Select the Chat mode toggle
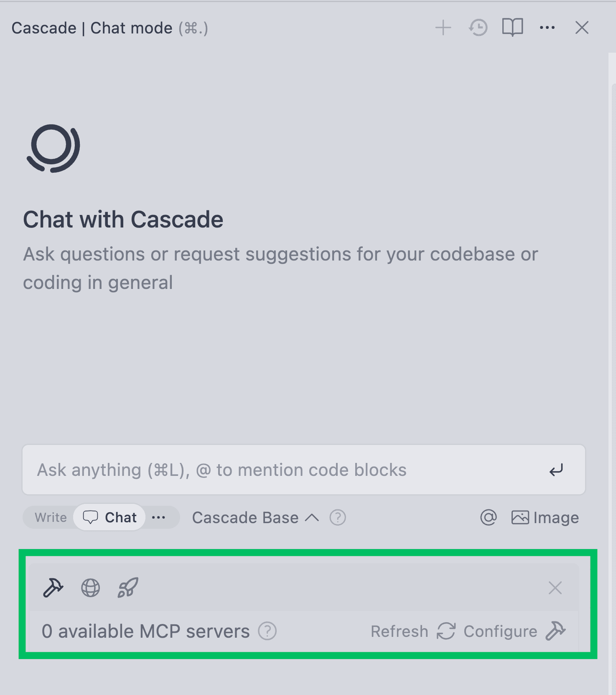The height and width of the screenshot is (695, 616). 109,517
